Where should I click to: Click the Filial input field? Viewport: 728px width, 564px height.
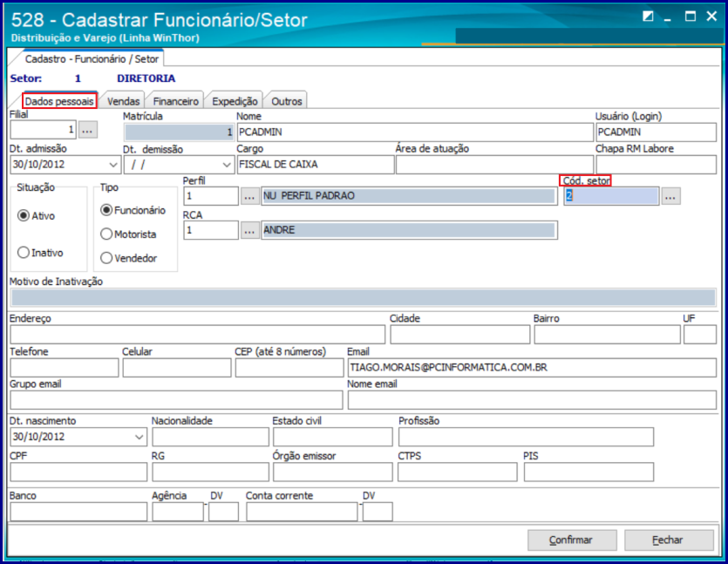[44, 130]
